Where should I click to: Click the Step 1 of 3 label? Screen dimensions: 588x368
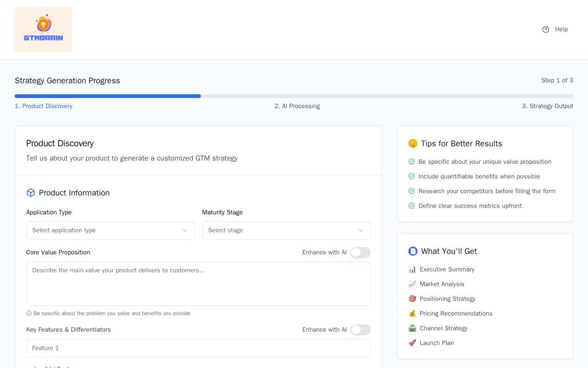pos(557,80)
